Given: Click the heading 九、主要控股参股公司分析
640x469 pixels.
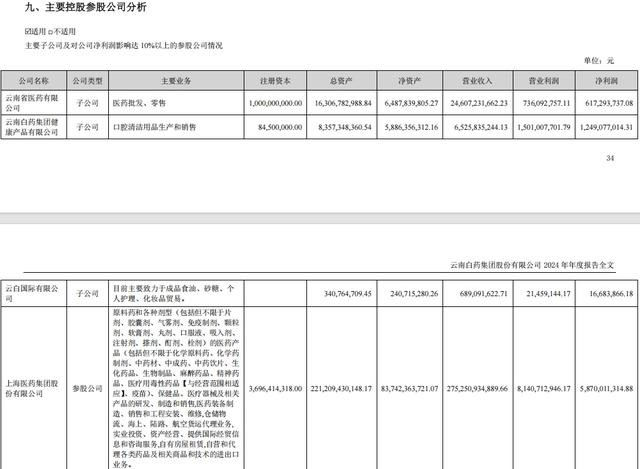Looking at the screenshot, I should (85, 7).
